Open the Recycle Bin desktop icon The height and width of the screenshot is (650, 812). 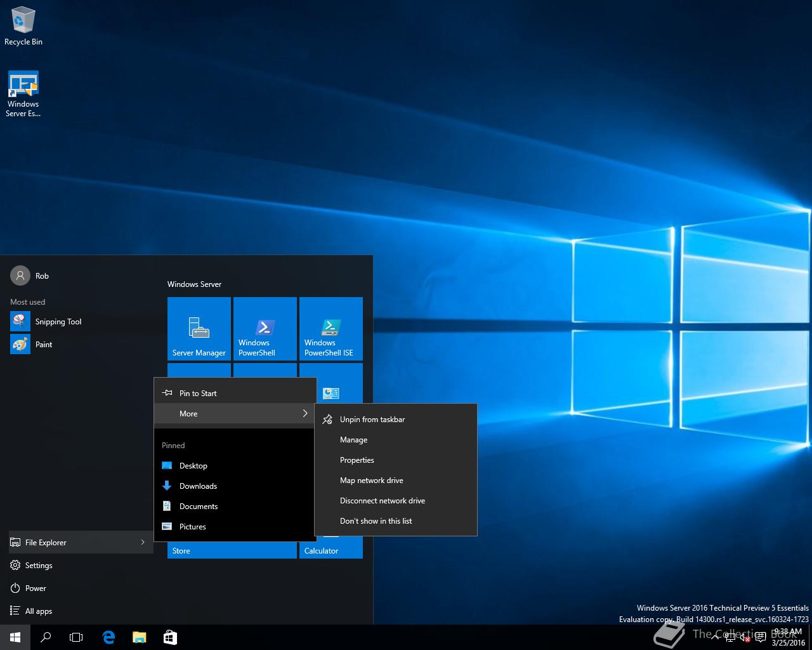point(23,27)
